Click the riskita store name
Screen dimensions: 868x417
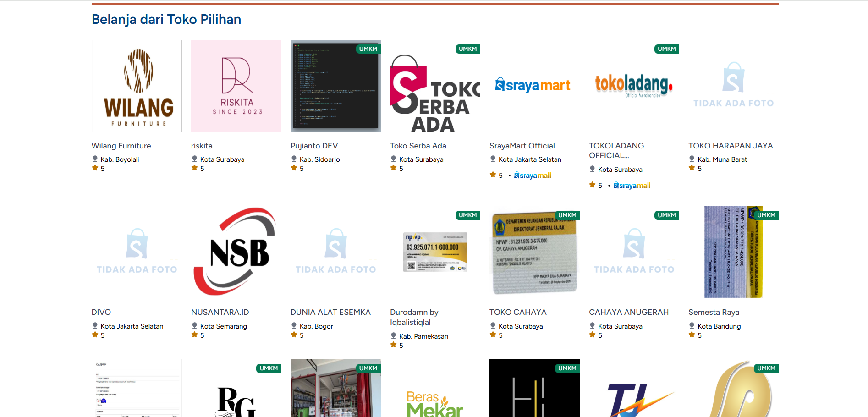tap(202, 146)
